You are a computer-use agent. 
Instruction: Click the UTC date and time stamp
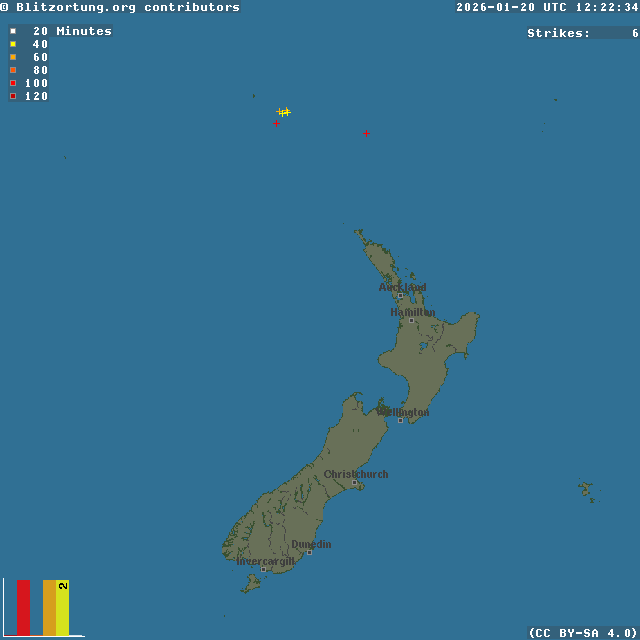pos(547,7)
